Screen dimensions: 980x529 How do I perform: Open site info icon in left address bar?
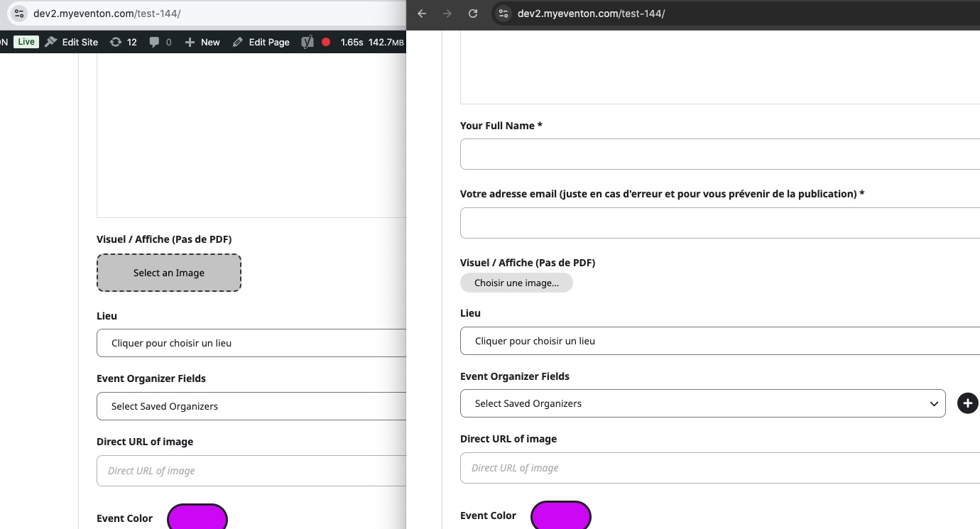(x=19, y=13)
